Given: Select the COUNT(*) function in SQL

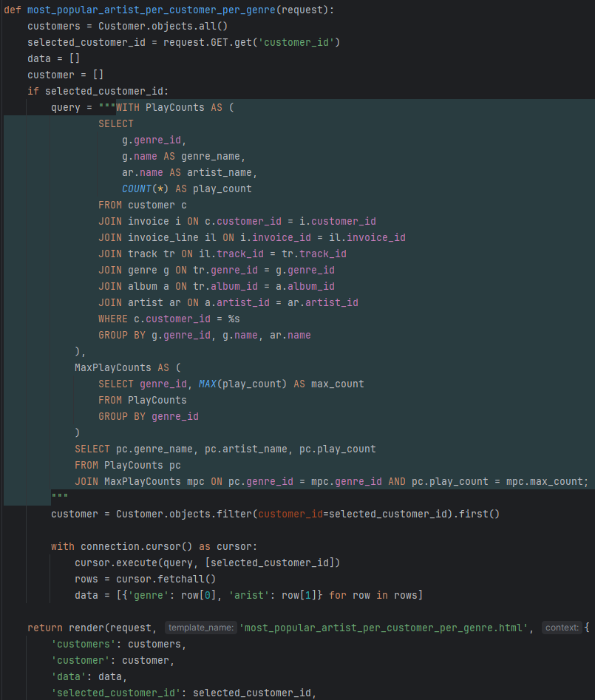Looking at the screenshot, I should (x=145, y=189).
